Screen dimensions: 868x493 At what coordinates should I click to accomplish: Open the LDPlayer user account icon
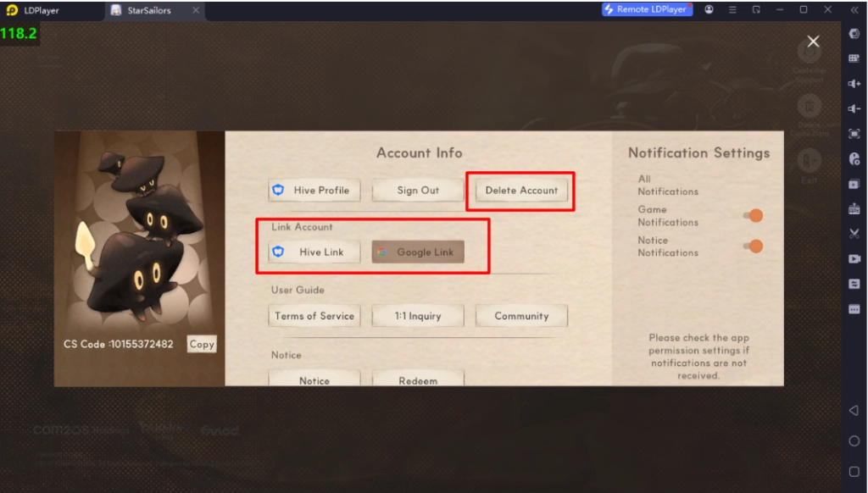point(709,10)
